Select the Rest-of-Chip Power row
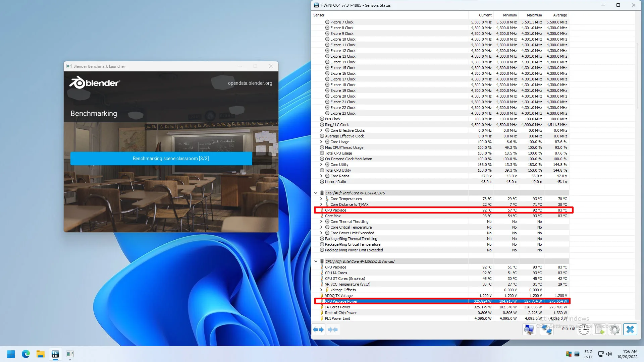The width and height of the screenshot is (644, 362). tap(440, 313)
